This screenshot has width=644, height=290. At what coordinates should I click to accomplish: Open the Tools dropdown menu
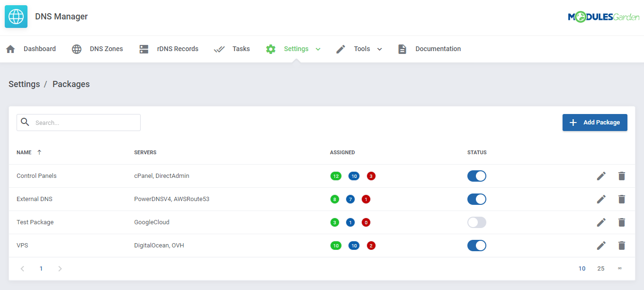coord(379,49)
